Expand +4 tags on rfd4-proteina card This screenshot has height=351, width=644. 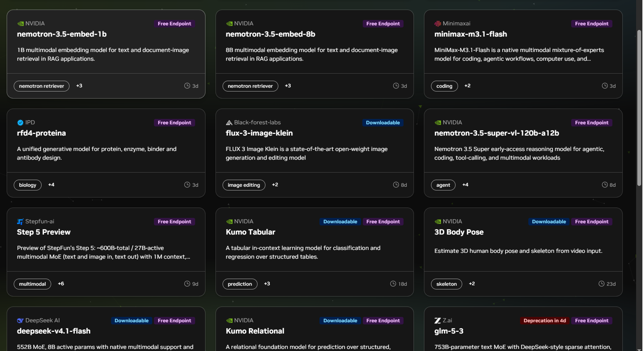[51, 185]
